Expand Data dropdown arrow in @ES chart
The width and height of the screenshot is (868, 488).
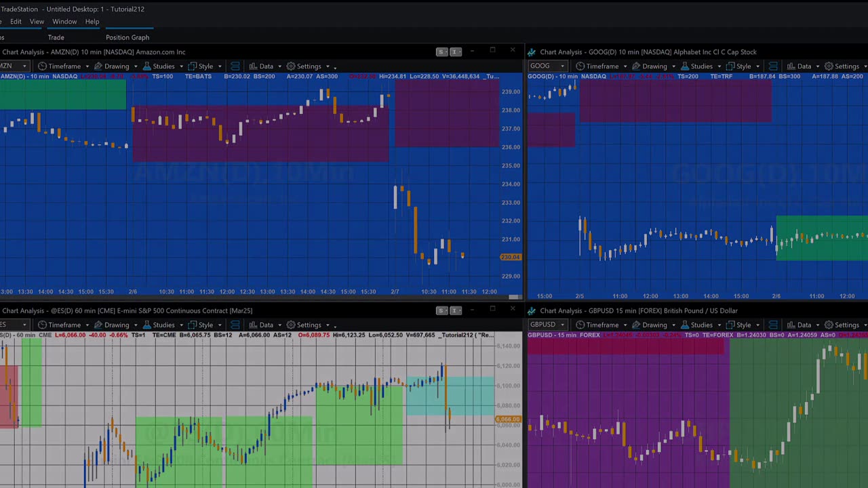[x=279, y=326]
